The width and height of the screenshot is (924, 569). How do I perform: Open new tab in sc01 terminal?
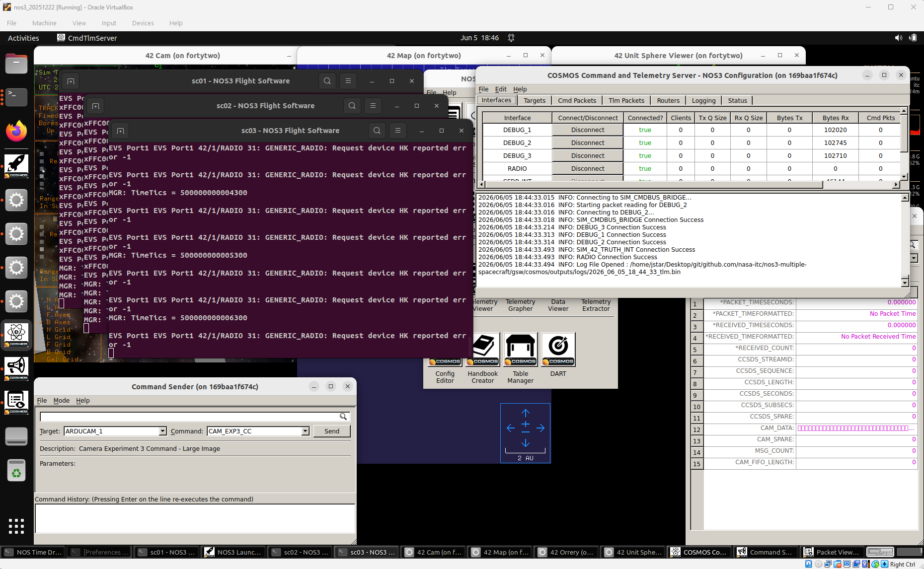tap(71, 81)
